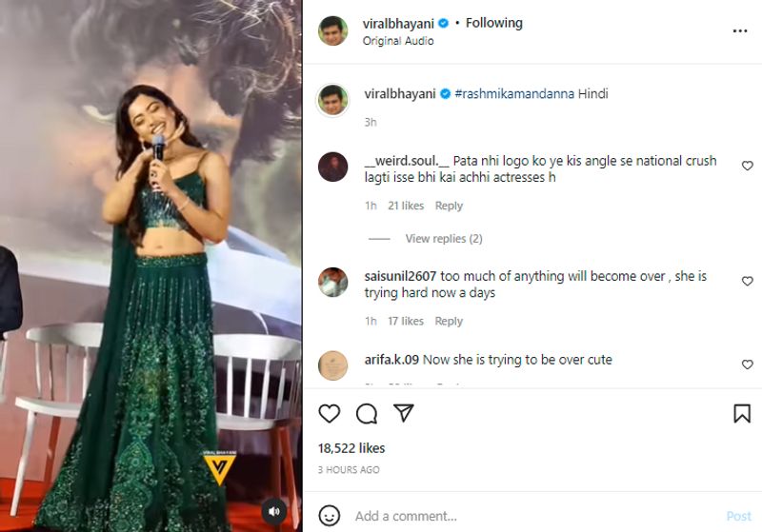Open viralbhayani profile picture in header
Viewport: 762px width, 532px height.
pos(332,30)
